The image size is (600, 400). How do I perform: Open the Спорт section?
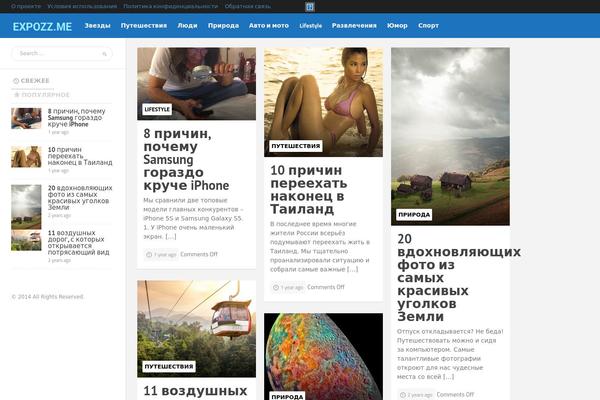coord(428,26)
